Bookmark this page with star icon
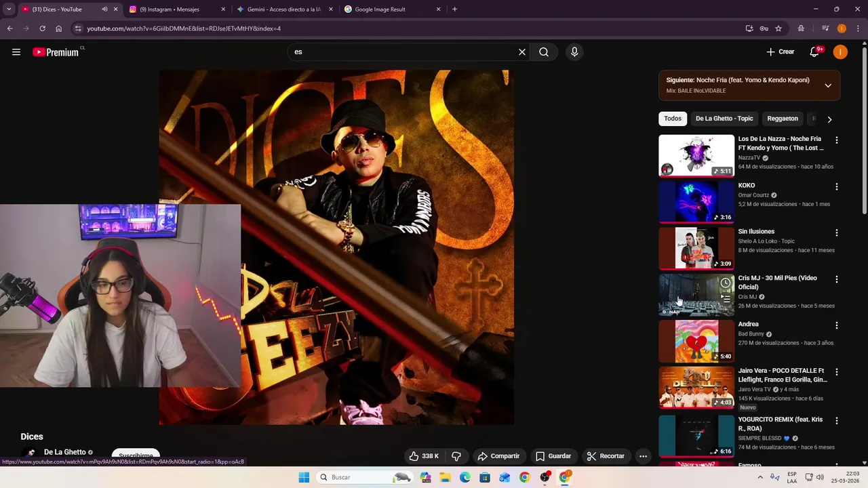 tap(778, 28)
